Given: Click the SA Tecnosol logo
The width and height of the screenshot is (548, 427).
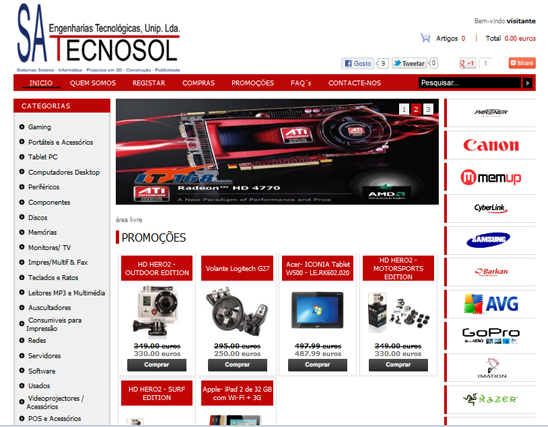Looking at the screenshot, I should click(98, 38).
